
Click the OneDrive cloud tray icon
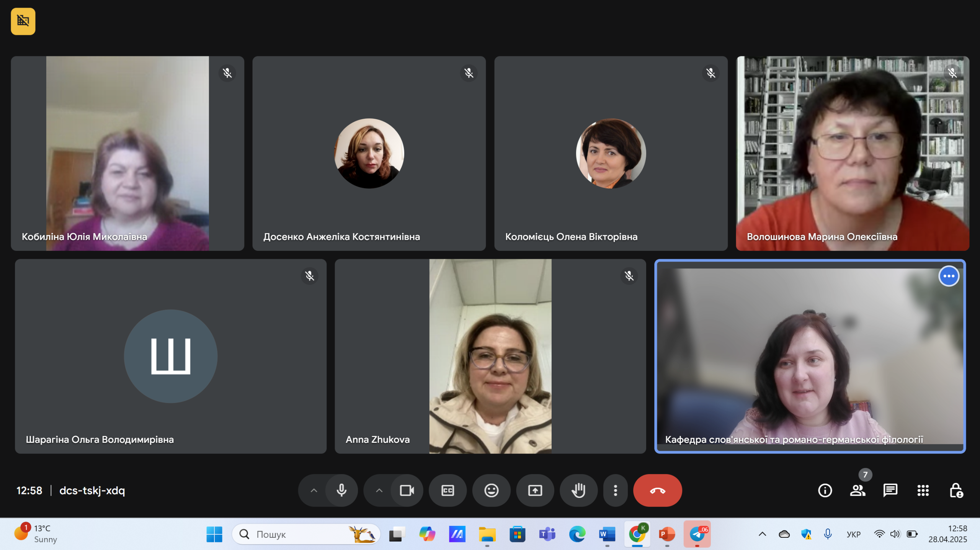[784, 534]
